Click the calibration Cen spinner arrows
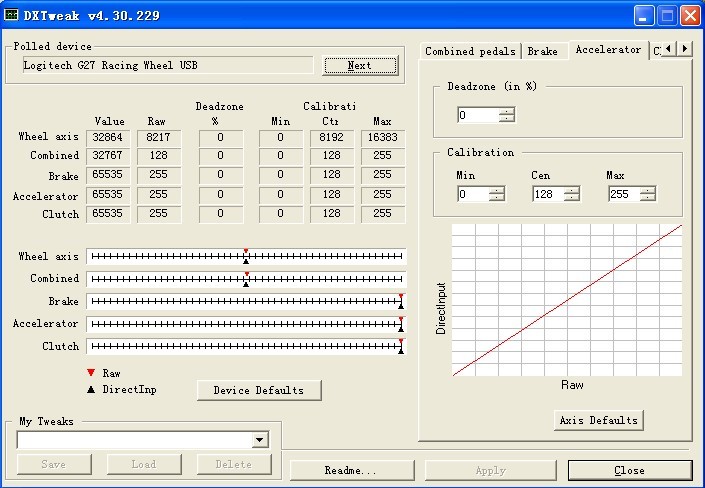 pyautogui.click(x=572, y=194)
